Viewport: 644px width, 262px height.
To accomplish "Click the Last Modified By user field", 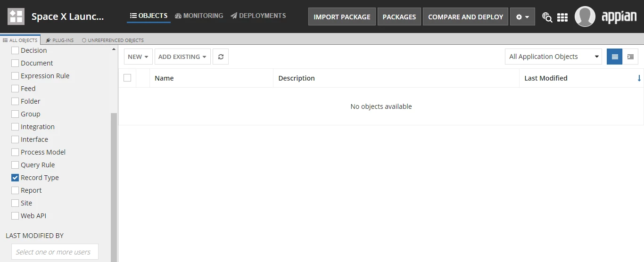I will coord(55,252).
